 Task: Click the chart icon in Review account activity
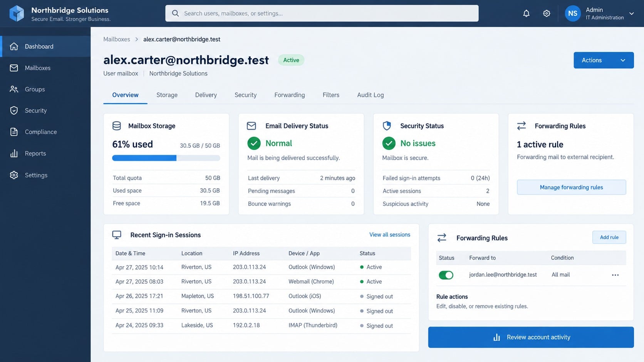tap(497, 337)
